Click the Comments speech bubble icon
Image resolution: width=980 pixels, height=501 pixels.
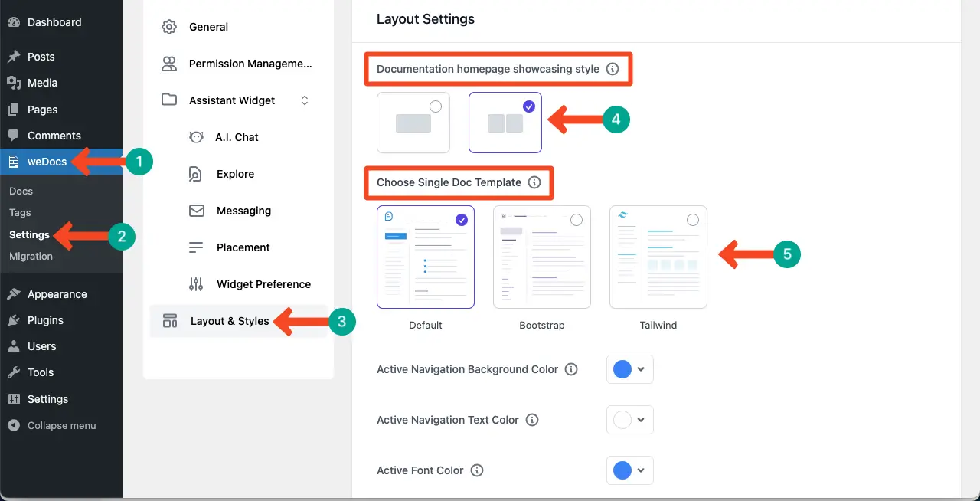(x=14, y=136)
